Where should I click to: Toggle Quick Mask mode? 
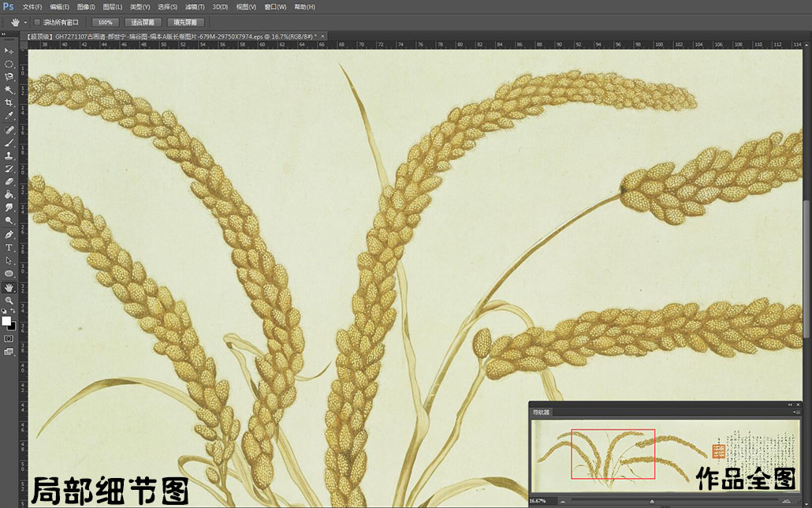pos(9,338)
